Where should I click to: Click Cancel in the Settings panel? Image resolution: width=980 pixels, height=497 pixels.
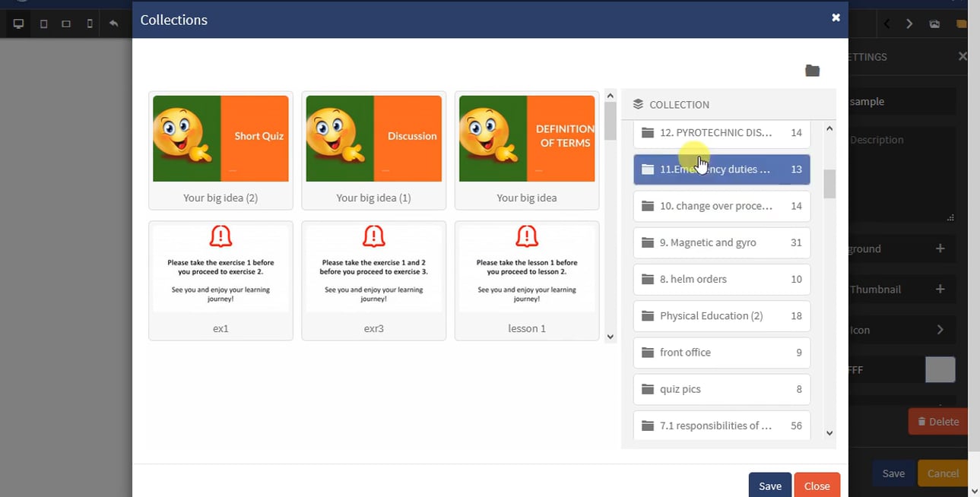click(x=943, y=473)
